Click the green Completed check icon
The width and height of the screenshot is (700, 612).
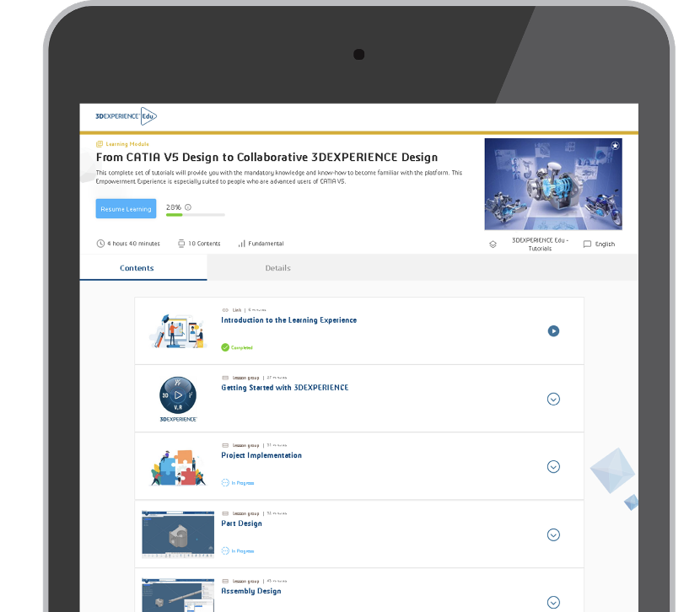(225, 347)
